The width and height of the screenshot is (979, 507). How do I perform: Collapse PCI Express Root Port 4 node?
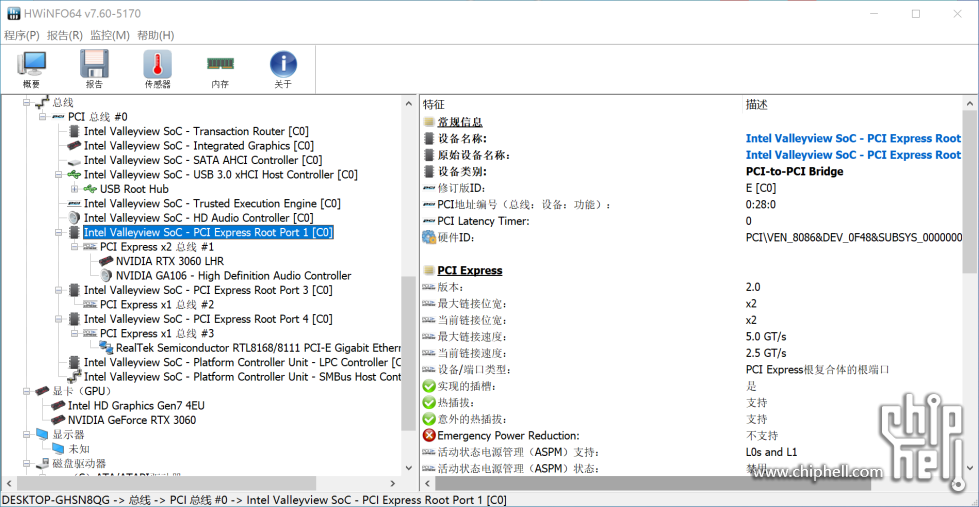[59, 319]
